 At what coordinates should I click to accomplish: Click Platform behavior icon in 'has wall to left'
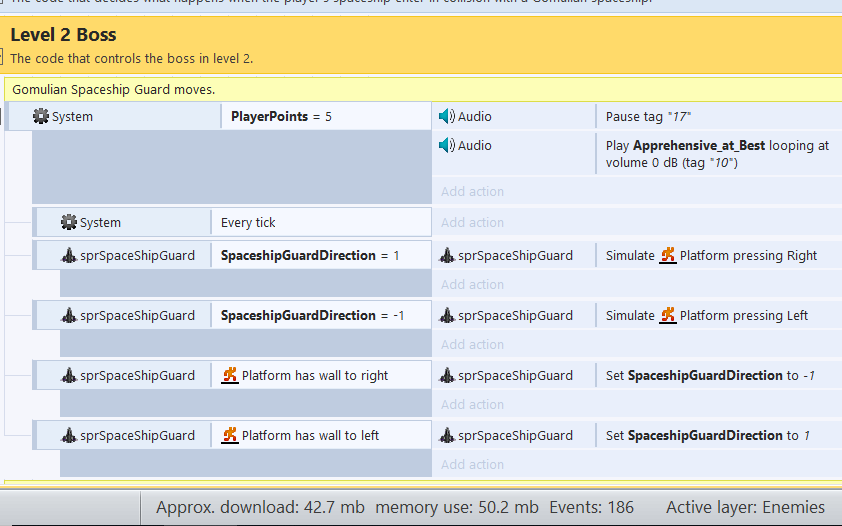point(230,436)
